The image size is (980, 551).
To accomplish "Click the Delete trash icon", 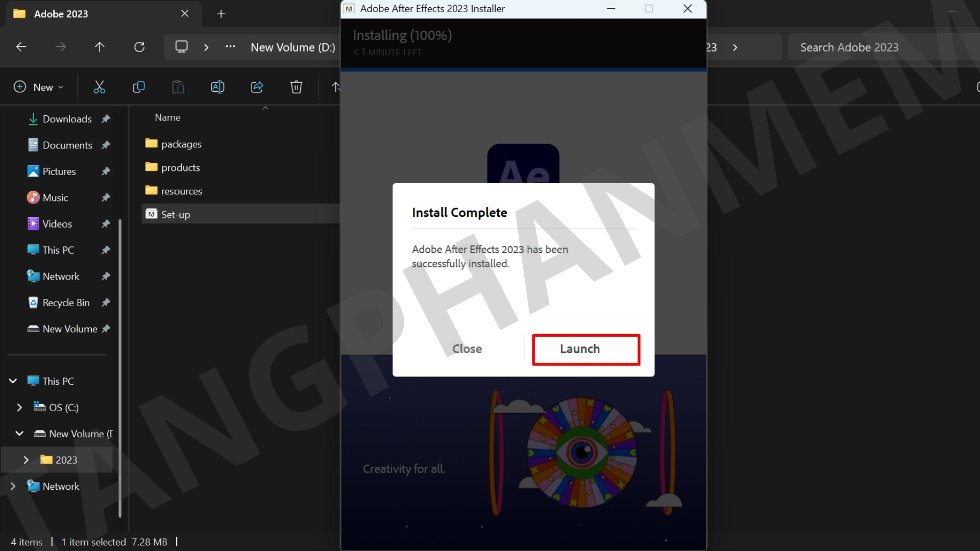I will (x=296, y=87).
